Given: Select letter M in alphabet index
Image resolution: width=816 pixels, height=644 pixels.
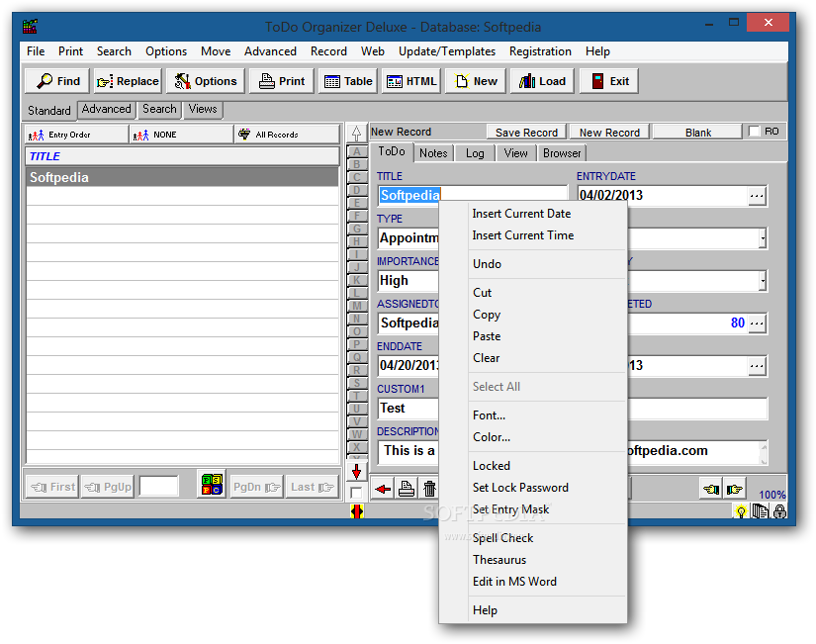Looking at the screenshot, I should (356, 306).
